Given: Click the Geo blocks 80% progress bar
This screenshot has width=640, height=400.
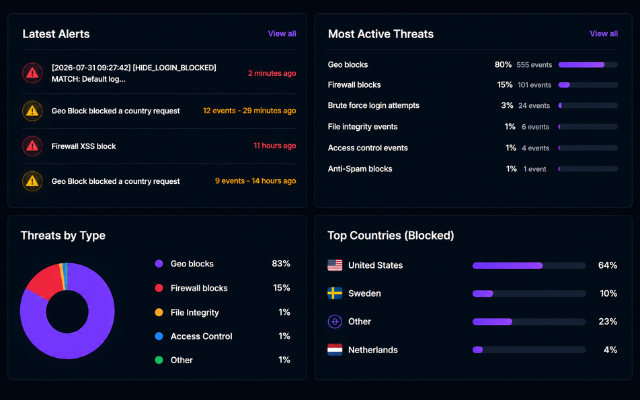Looking at the screenshot, I should pos(588,64).
